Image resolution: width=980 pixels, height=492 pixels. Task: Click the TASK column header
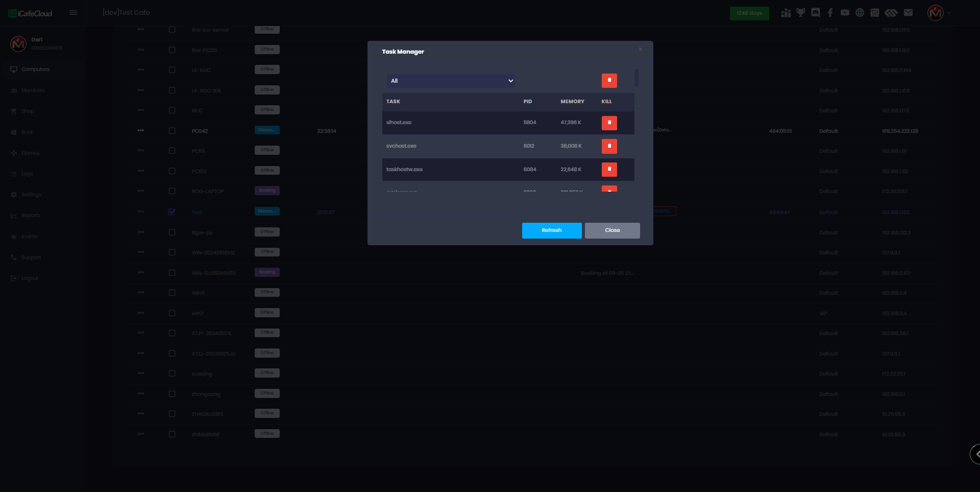pyautogui.click(x=393, y=102)
